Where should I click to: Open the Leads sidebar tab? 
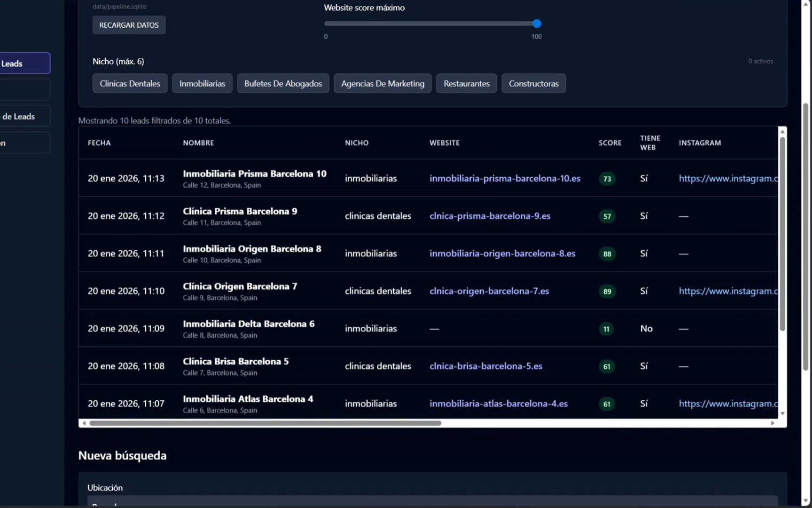coord(23,63)
